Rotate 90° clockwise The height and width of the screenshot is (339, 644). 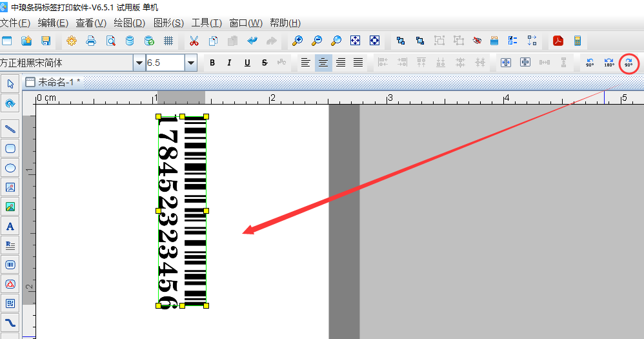[x=629, y=63]
